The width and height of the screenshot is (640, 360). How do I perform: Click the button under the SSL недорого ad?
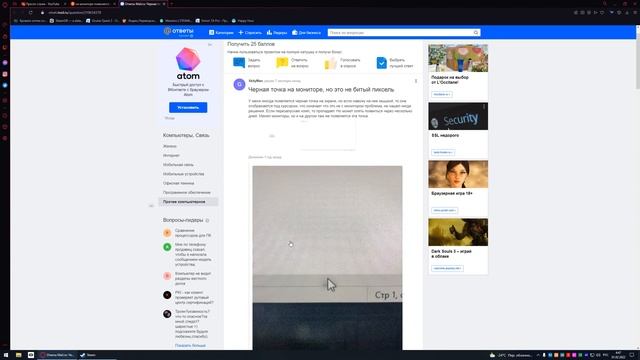click(x=443, y=152)
